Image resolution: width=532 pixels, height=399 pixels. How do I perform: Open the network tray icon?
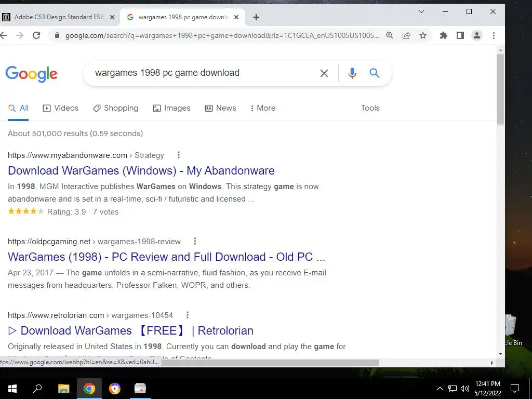(x=453, y=389)
